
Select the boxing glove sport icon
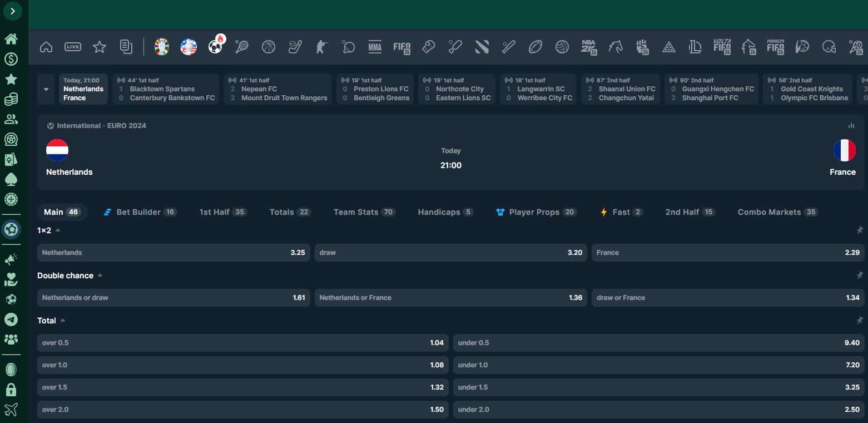429,47
